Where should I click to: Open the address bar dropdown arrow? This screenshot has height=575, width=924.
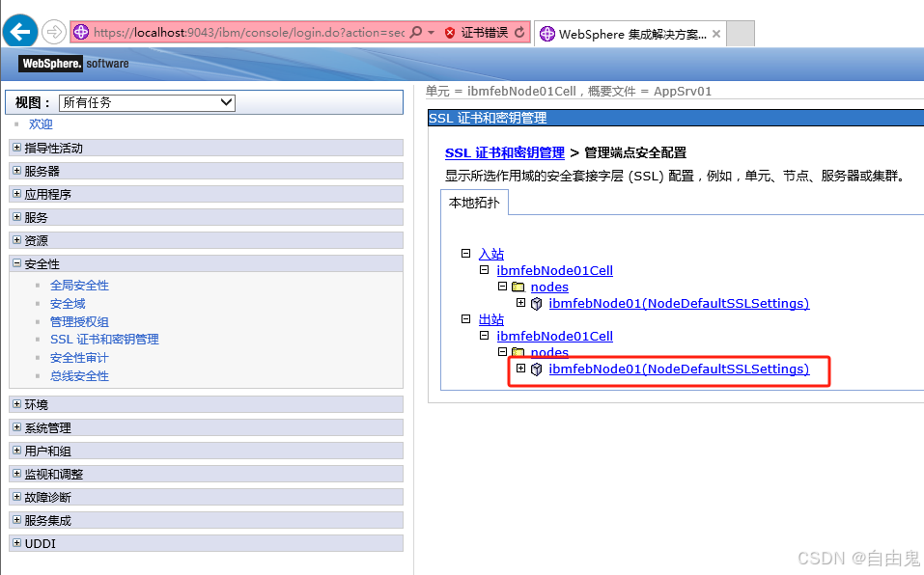432,32
